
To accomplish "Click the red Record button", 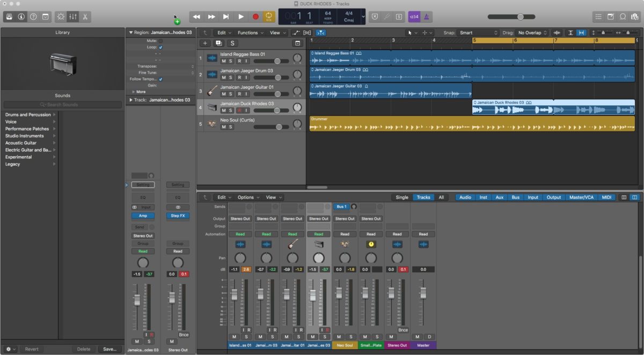I will click(x=255, y=17).
